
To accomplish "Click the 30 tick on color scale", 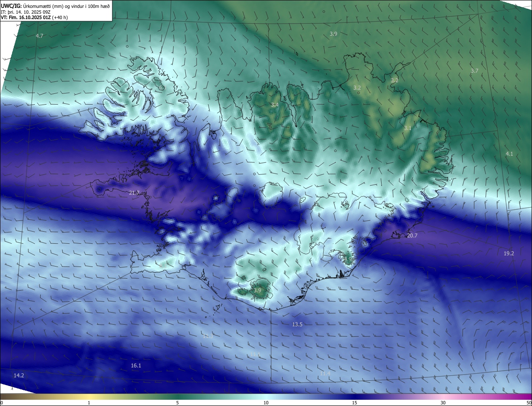I will (443, 403).
